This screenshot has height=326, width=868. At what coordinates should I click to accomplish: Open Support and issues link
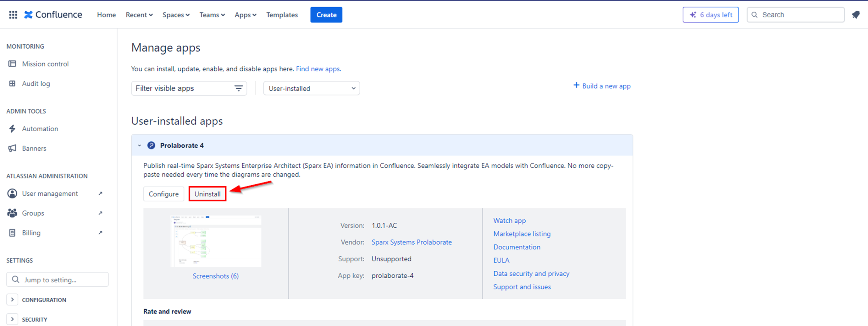522,287
